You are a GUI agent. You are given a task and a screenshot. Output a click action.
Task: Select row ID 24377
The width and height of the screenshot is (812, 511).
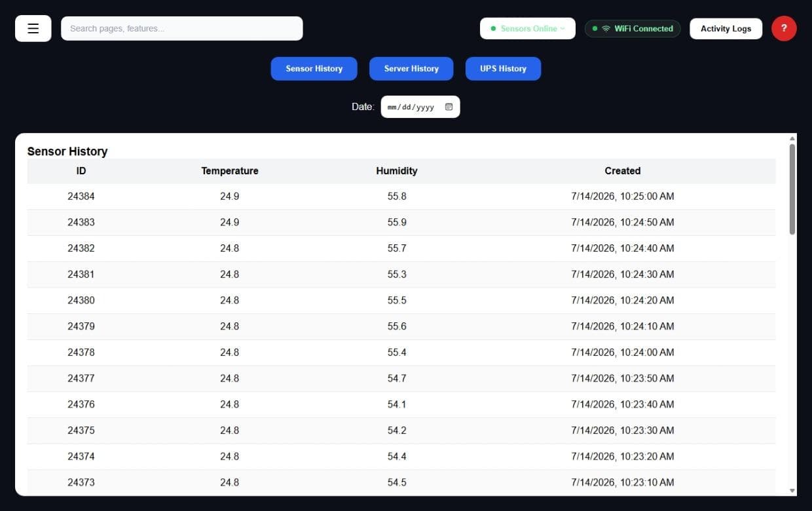point(401,379)
